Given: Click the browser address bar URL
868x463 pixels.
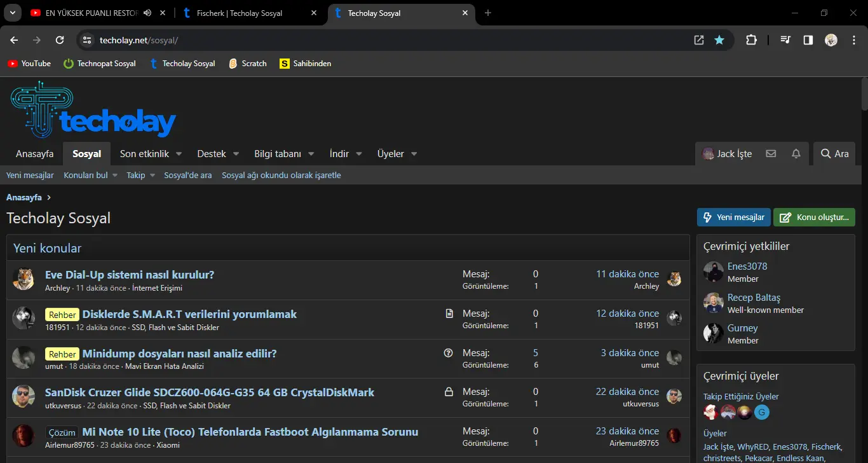Looking at the screenshot, I should coord(139,40).
